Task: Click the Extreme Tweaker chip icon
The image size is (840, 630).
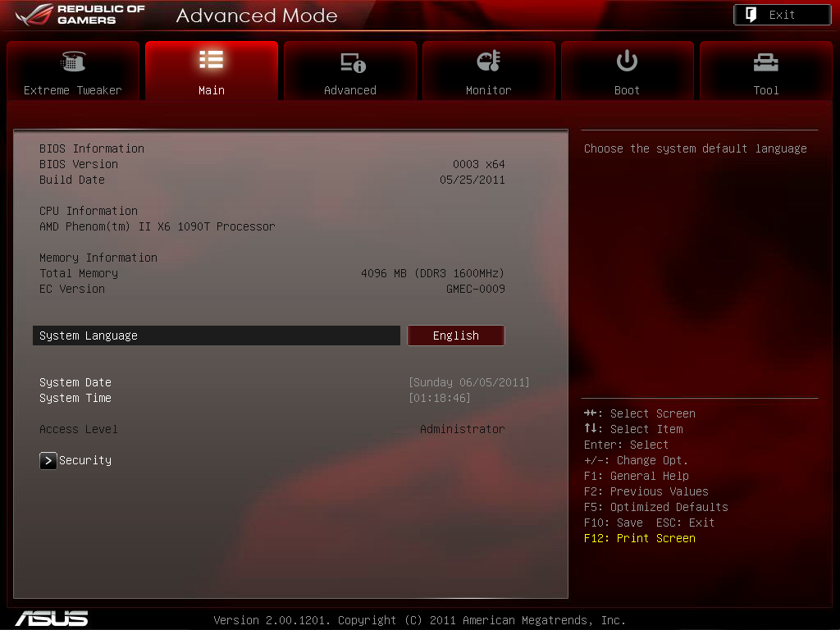Action: coord(73,61)
